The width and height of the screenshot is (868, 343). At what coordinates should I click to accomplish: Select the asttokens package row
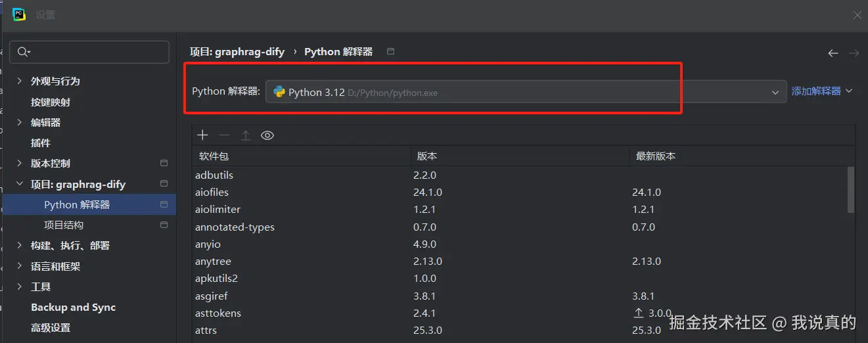[218, 313]
